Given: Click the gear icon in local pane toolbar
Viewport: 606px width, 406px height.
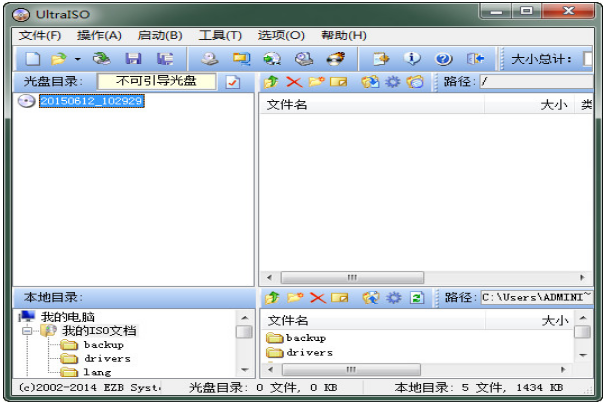Looking at the screenshot, I should click(x=394, y=298).
